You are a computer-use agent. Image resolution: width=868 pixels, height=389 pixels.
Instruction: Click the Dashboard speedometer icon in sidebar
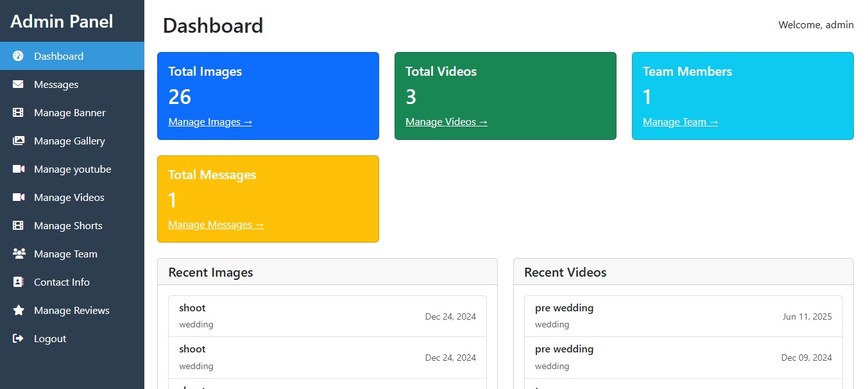[x=19, y=56]
